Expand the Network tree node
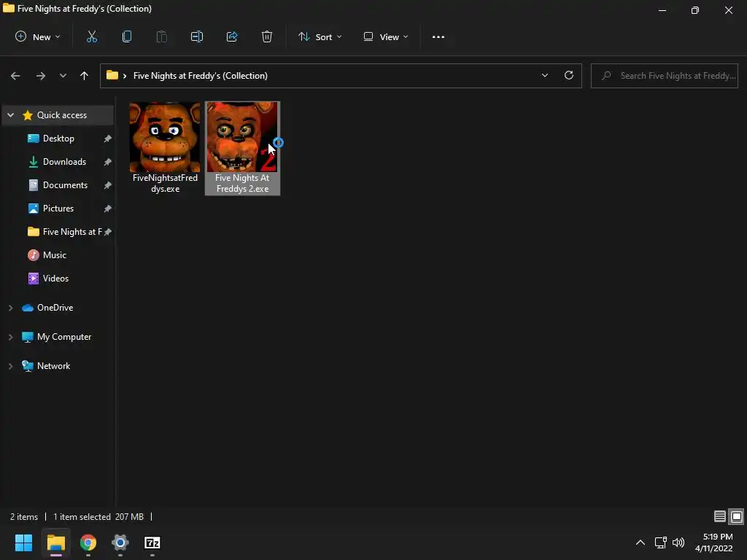 10,366
